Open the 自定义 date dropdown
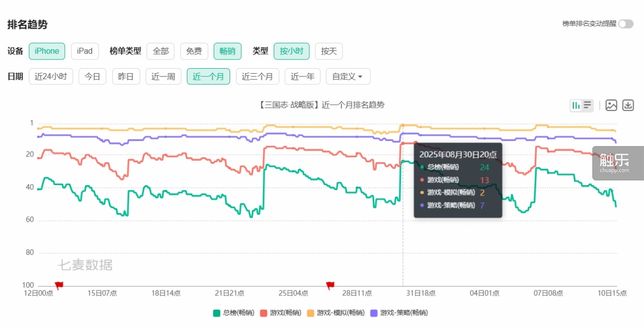 348,76
